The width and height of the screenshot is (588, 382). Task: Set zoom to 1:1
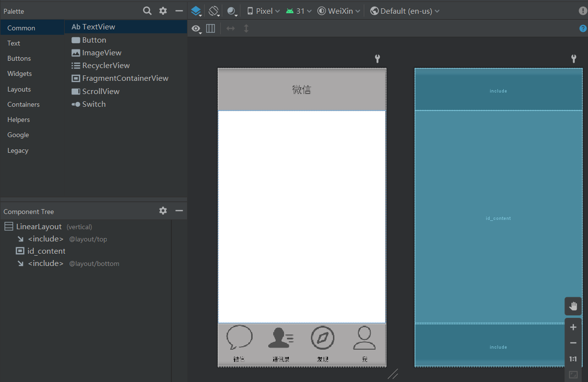pos(573,359)
